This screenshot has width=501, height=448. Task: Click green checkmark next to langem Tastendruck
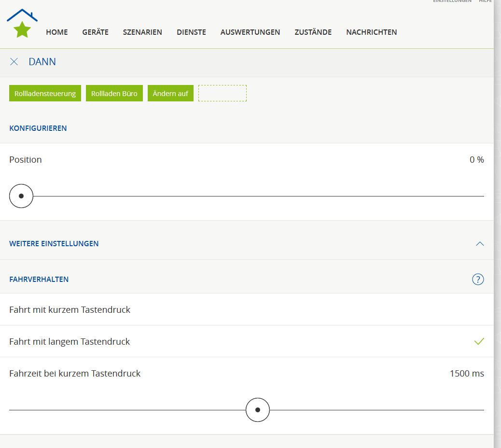tap(479, 341)
